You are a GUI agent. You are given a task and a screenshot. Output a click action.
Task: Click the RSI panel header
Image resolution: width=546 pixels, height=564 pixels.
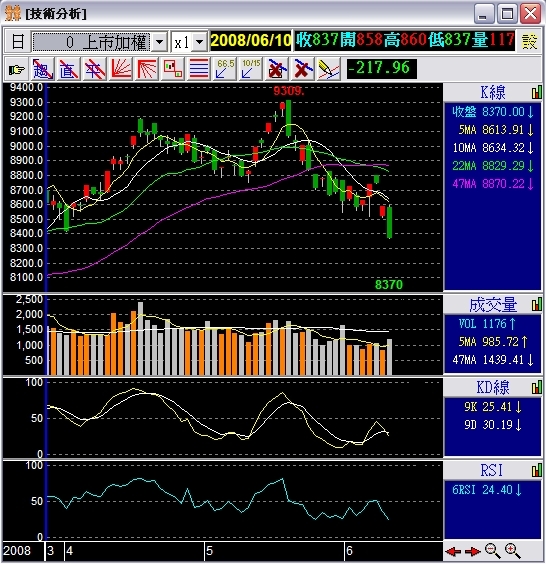(x=493, y=470)
